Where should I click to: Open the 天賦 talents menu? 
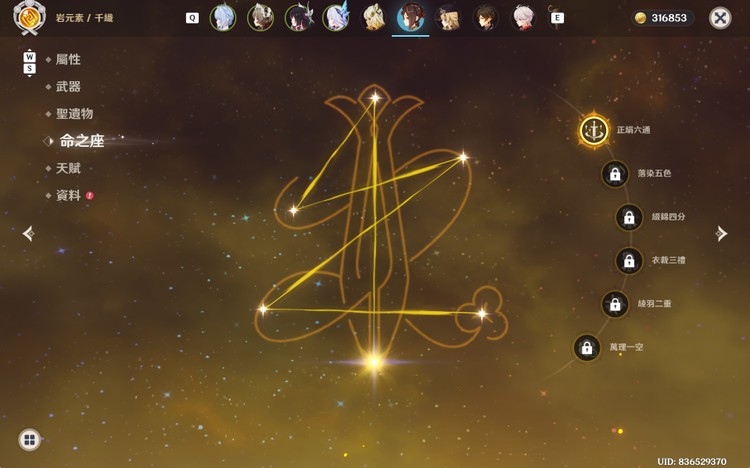coord(68,168)
